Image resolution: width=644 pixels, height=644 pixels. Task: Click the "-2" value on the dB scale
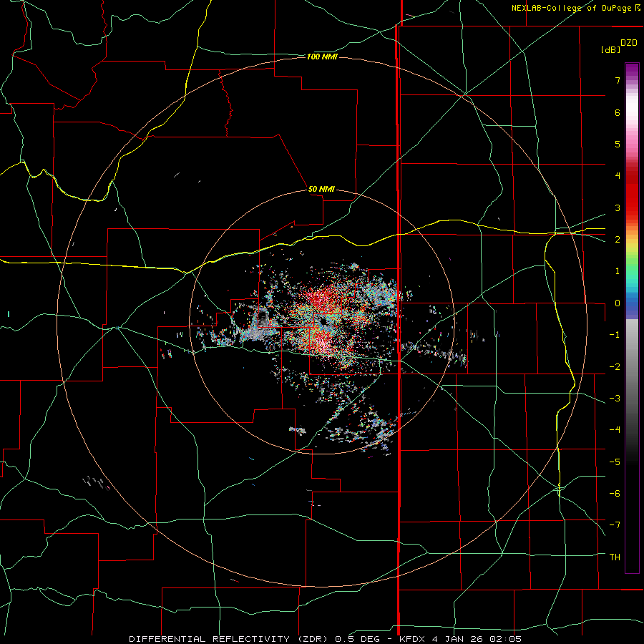pyautogui.click(x=615, y=367)
